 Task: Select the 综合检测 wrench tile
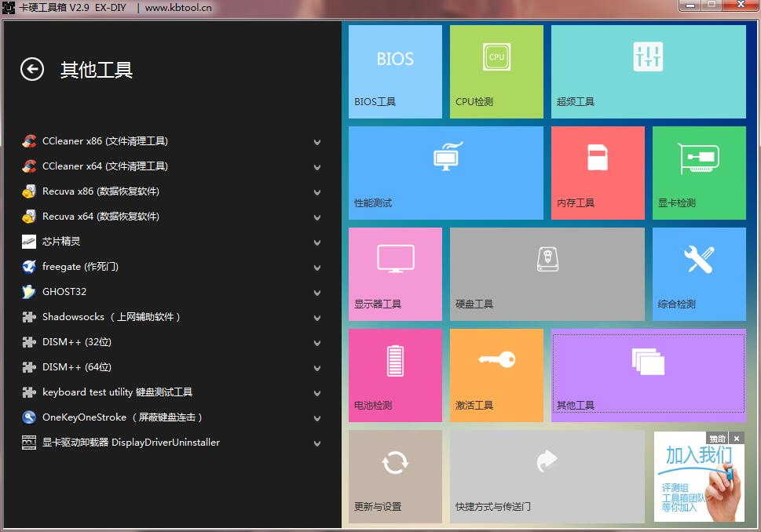(x=699, y=274)
